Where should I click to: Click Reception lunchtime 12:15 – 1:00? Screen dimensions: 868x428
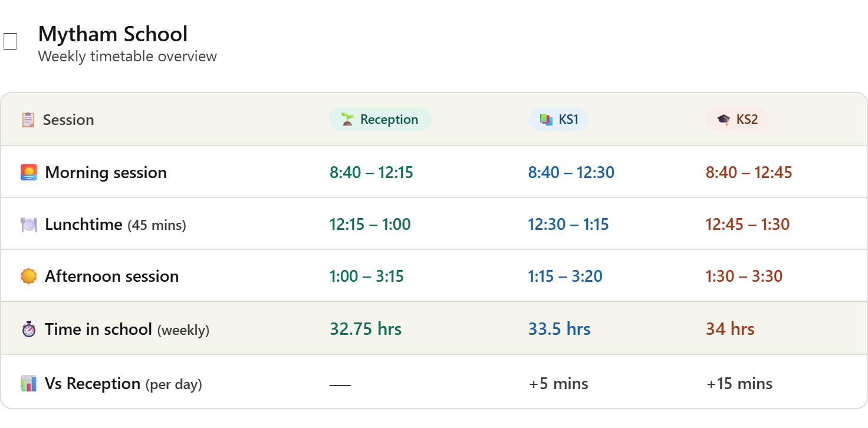[x=370, y=224]
